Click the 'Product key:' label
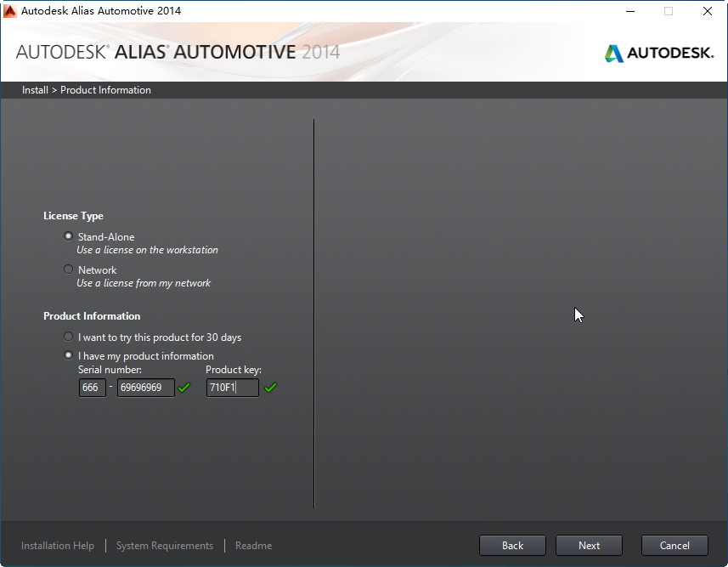Viewport: 728px width, 567px height. coord(234,370)
